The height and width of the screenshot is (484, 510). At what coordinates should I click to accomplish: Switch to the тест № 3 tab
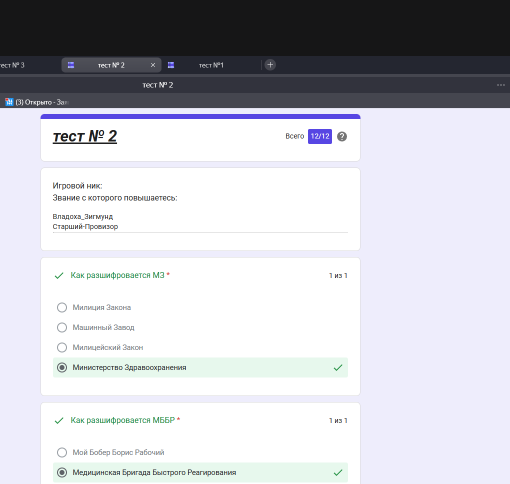tap(12, 65)
